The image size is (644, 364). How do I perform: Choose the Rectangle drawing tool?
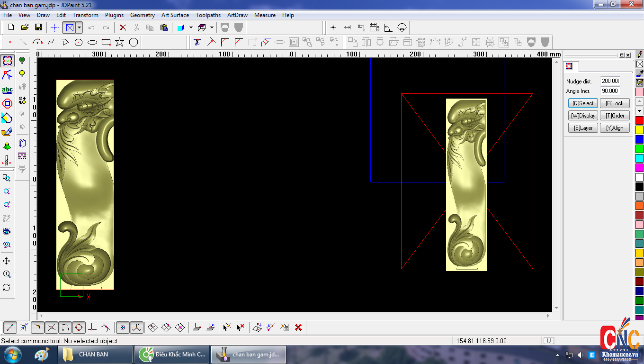pos(106,42)
